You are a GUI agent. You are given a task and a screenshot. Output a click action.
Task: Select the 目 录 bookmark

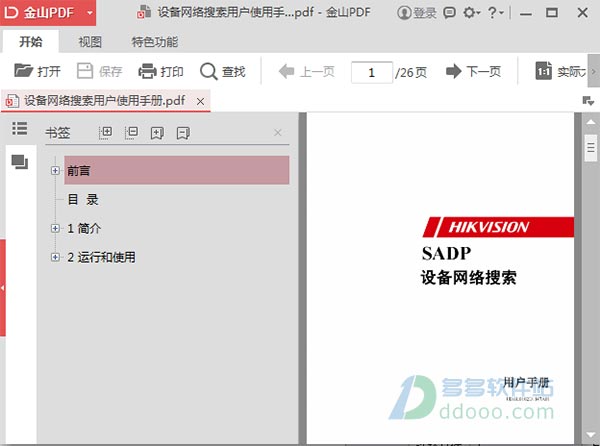click(x=83, y=199)
